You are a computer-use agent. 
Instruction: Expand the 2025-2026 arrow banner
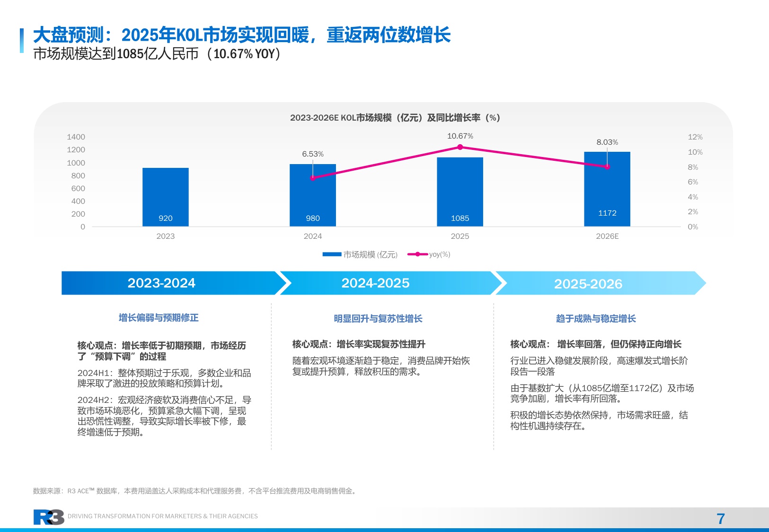pos(588,283)
